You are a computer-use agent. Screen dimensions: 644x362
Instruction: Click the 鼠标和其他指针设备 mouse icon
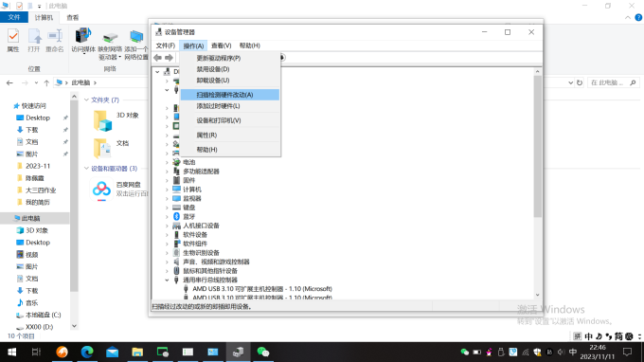[x=176, y=271]
